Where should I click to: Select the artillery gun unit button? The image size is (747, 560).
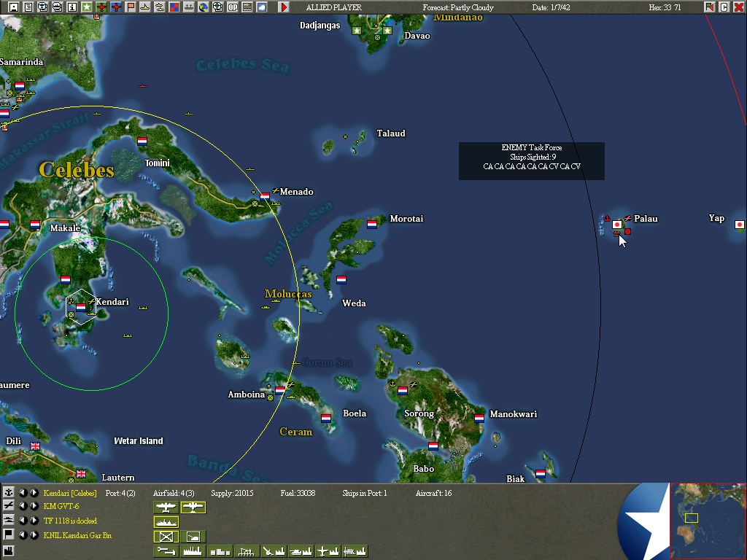[193, 537]
